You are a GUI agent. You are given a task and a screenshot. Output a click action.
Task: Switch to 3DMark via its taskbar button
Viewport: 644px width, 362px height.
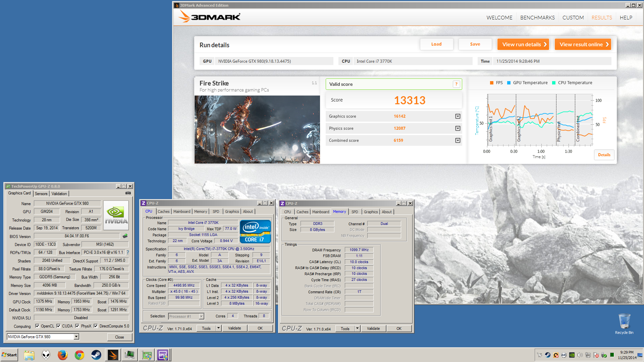(x=113, y=355)
